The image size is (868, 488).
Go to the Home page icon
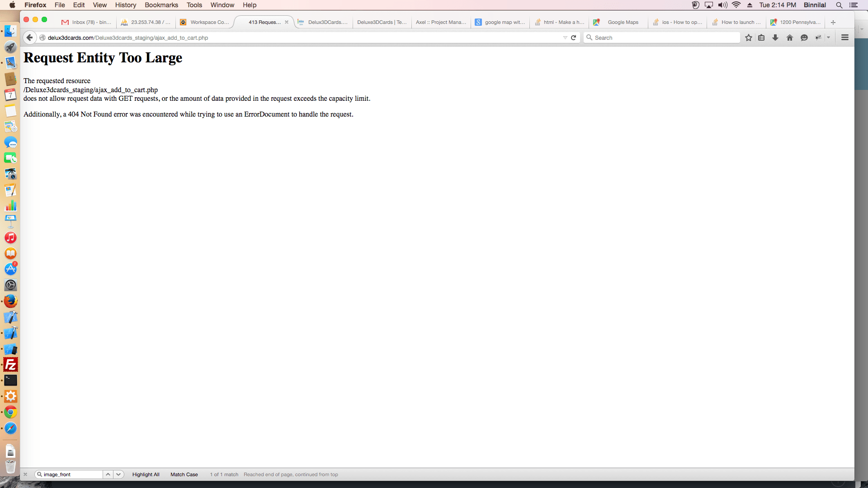pyautogui.click(x=790, y=38)
